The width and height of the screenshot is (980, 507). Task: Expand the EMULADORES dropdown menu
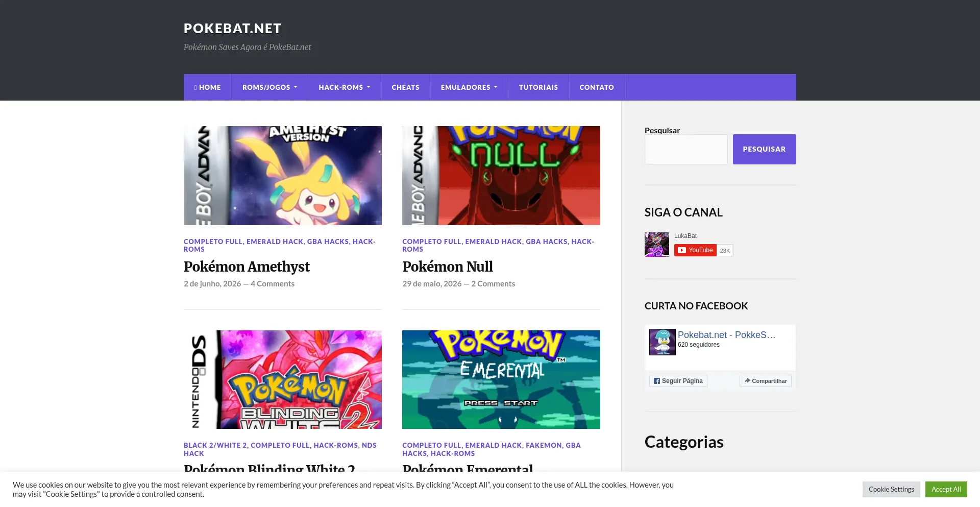(x=469, y=87)
